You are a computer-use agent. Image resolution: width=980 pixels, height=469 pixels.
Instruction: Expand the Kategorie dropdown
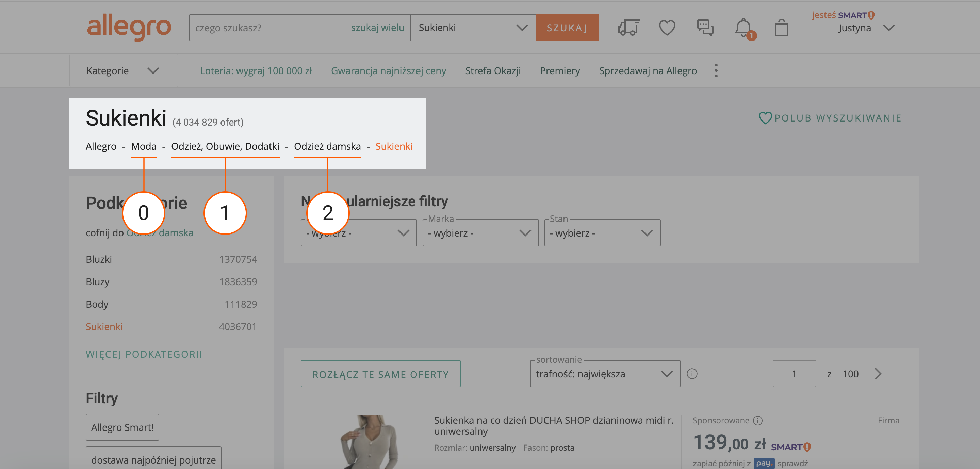coord(122,71)
